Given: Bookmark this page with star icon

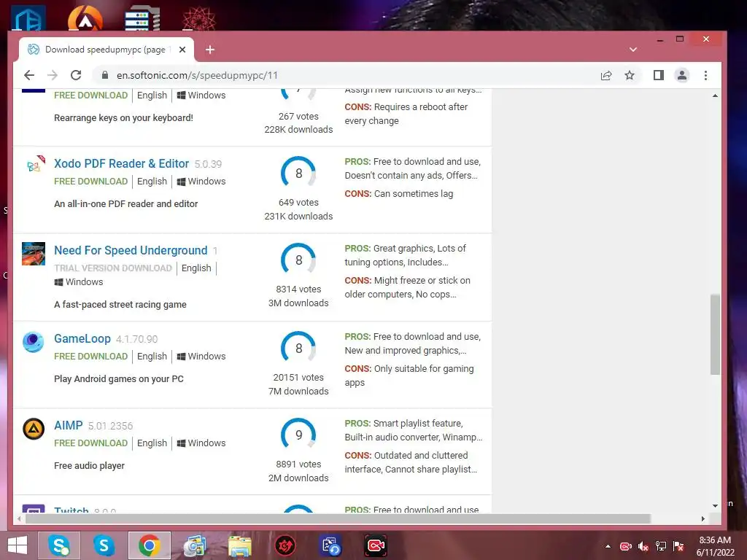Looking at the screenshot, I should pos(630,75).
